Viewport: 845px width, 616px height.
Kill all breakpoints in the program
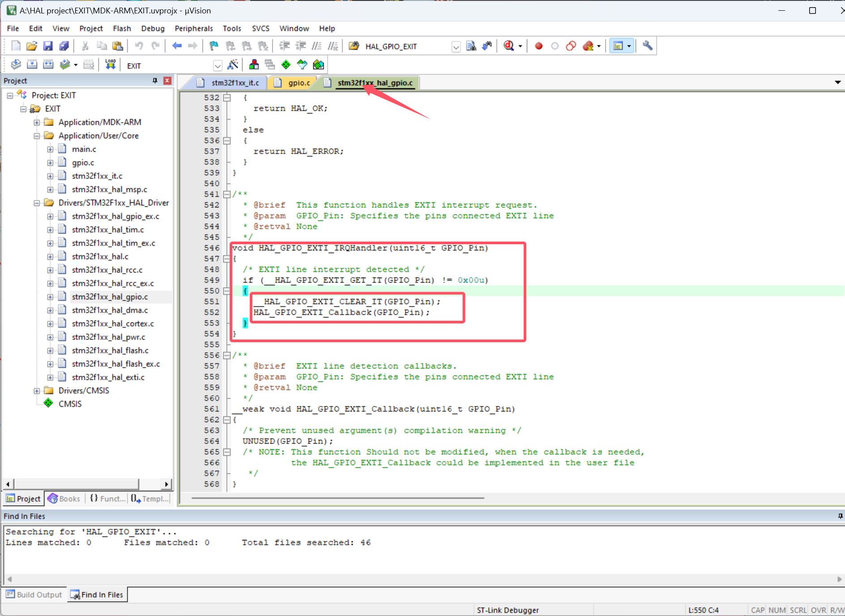tap(589, 46)
